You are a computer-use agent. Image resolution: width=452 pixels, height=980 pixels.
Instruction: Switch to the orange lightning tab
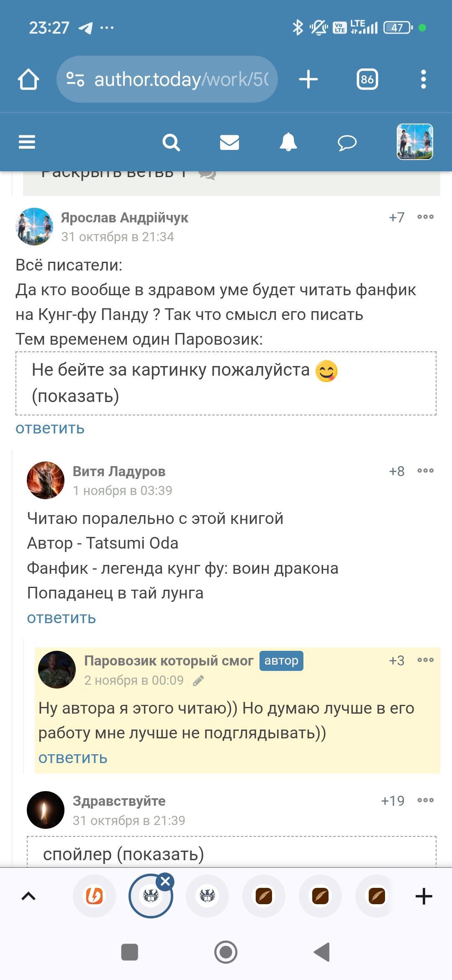coord(94,896)
